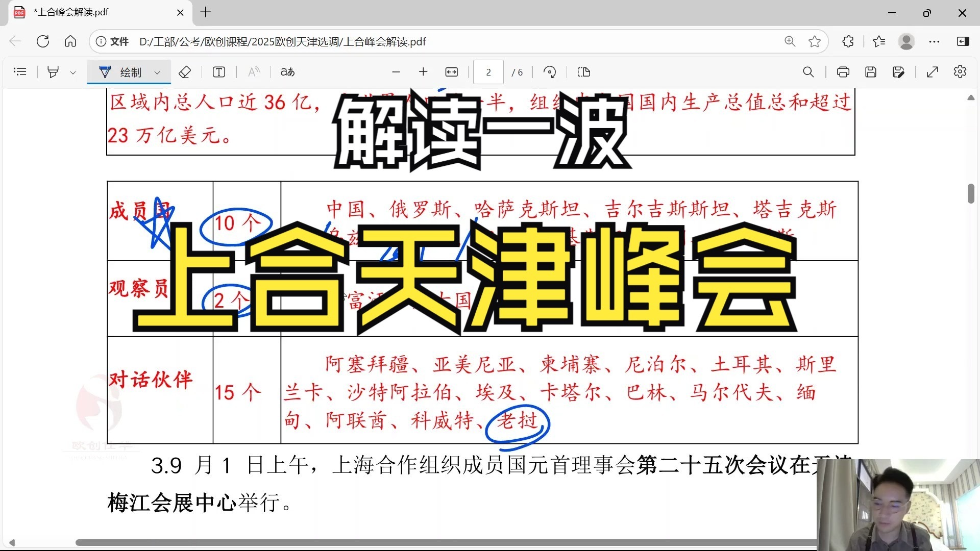Viewport: 980px width, 551px height.
Task: Click the page number input field
Action: coord(488,72)
